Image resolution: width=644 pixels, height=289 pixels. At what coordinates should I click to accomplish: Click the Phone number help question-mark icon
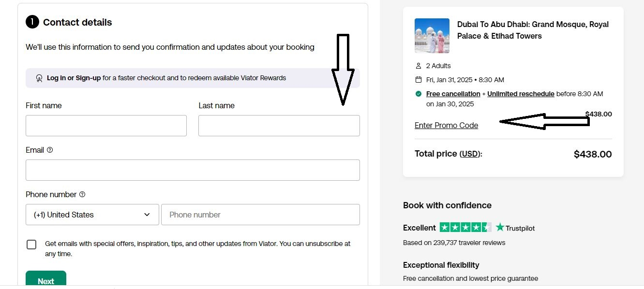pyautogui.click(x=82, y=194)
